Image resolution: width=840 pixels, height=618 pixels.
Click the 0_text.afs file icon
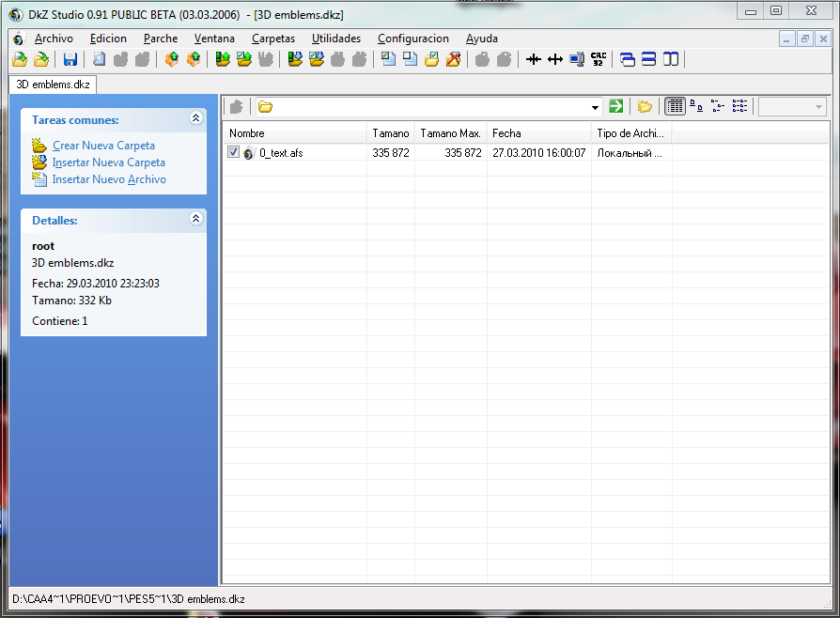[x=249, y=153]
